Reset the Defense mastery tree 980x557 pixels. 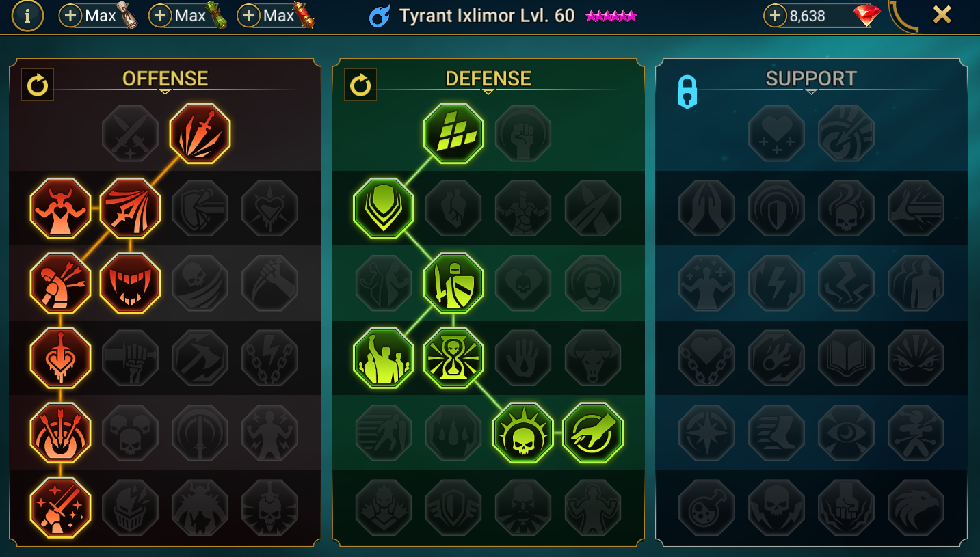(360, 85)
